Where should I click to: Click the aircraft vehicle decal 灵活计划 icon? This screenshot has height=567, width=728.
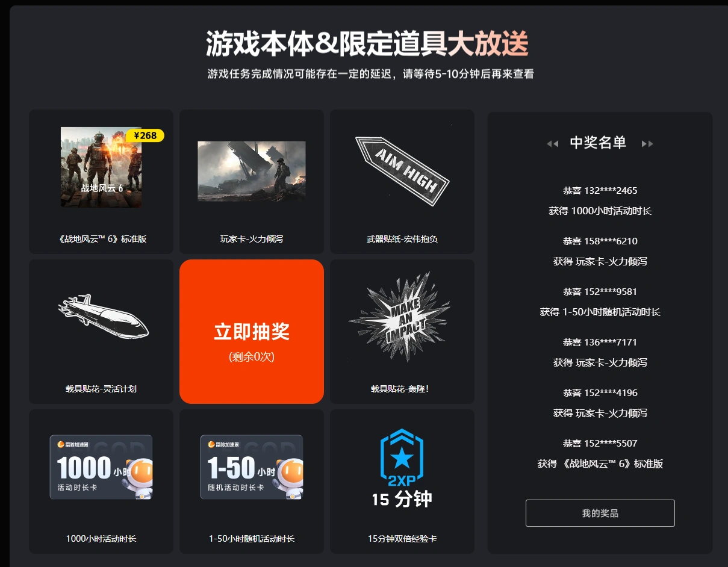pos(103,317)
